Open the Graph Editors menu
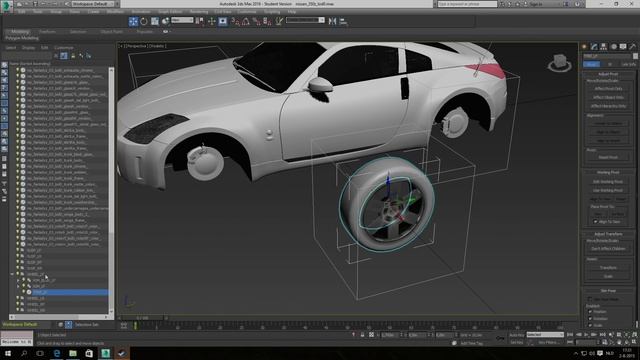This screenshot has height=360, width=640. 170,12
